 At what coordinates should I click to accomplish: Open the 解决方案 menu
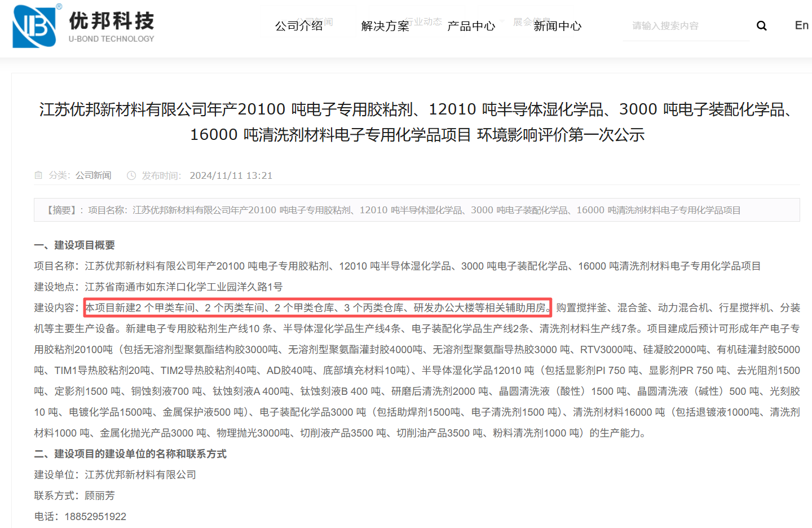[x=385, y=26]
